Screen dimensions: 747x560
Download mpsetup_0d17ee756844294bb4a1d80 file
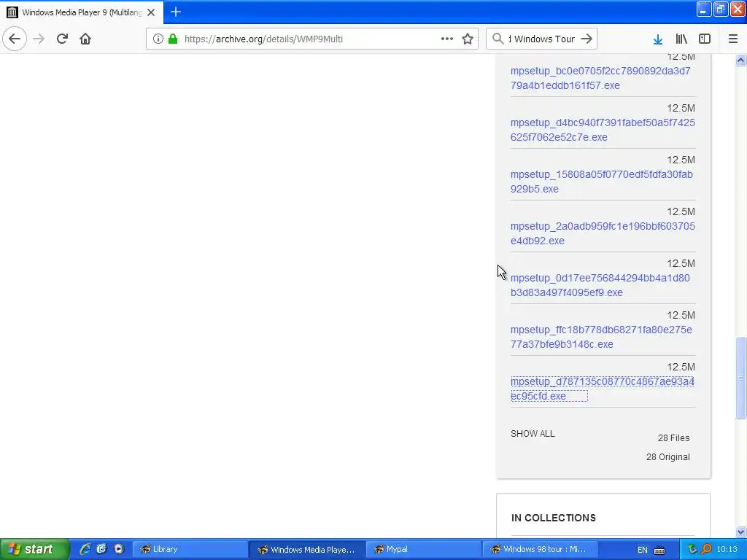point(600,285)
